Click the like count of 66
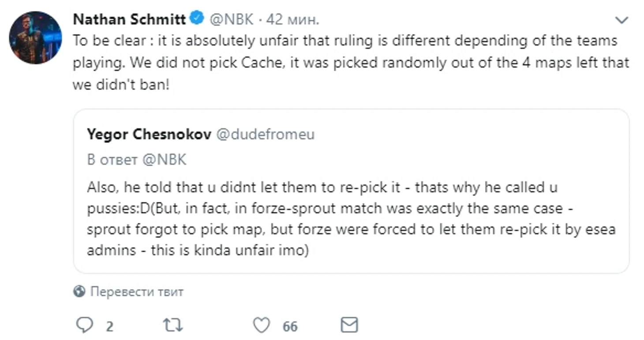Viewport: 644px width, 340px height. click(290, 326)
